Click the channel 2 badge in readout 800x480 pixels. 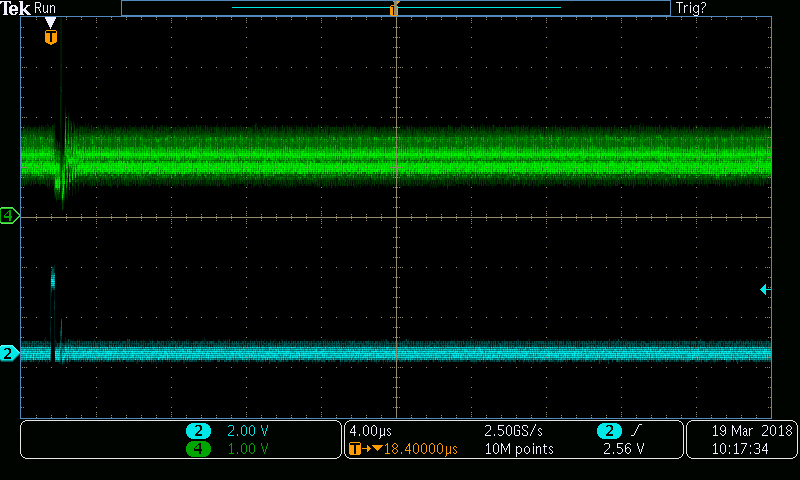click(198, 431)
